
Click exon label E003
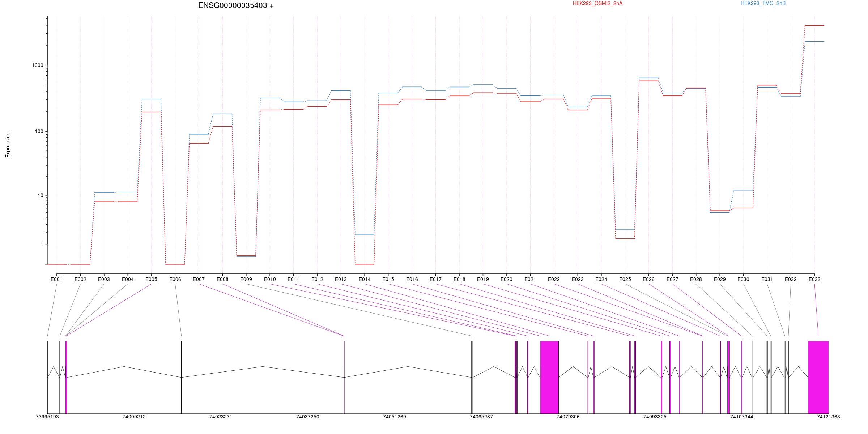pyautogui.click(x=104, y=279)
